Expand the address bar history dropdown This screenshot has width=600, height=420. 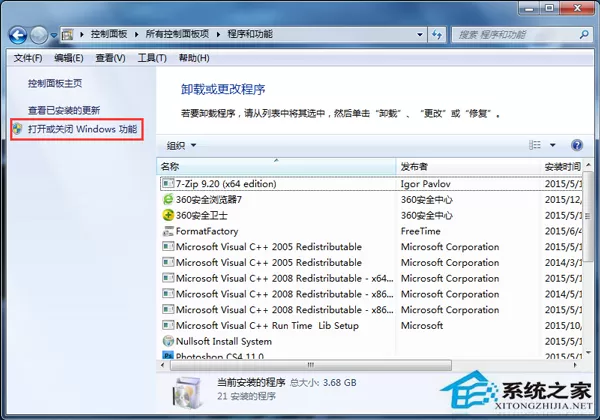(x=420, y=35)
